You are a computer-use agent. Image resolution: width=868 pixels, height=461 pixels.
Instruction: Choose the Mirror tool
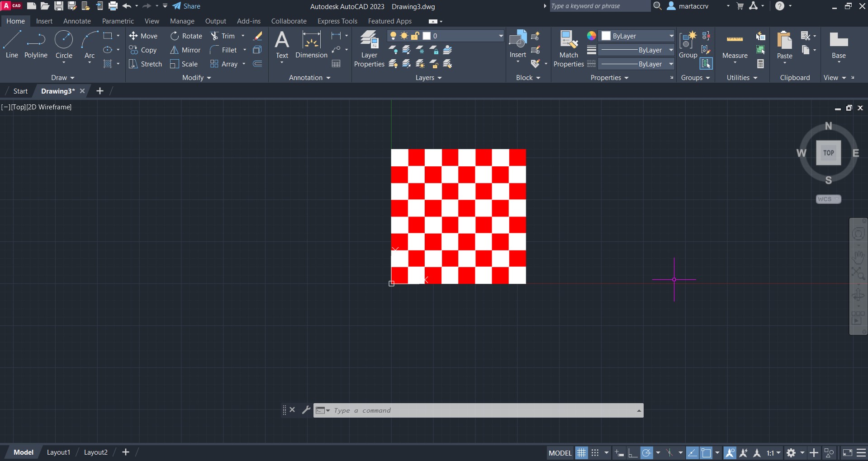(x=175, y=50)
